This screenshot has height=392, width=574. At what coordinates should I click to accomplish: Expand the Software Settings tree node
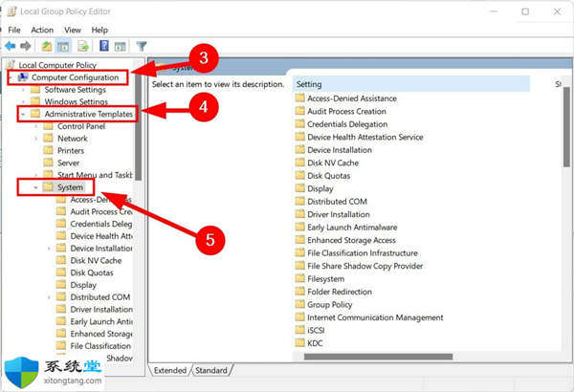click(23, 90)
